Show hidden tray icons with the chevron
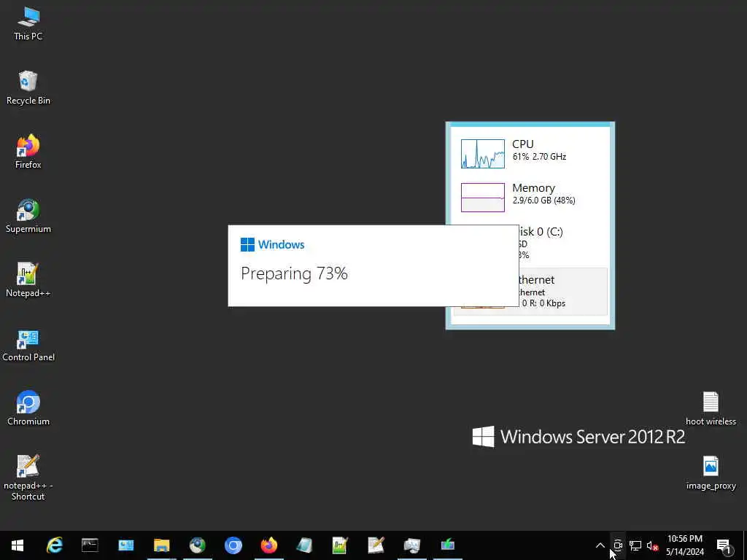747x560 pixels. coord(600,545)
